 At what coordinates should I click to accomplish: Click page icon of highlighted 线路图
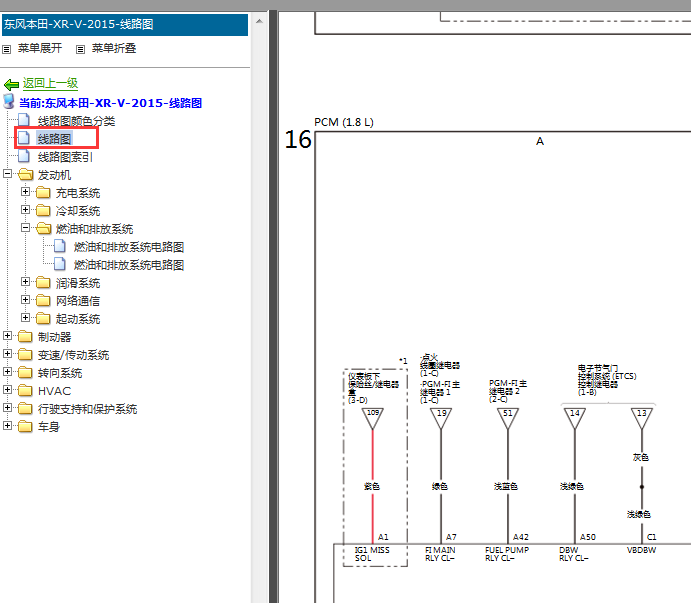coord(24,138)
